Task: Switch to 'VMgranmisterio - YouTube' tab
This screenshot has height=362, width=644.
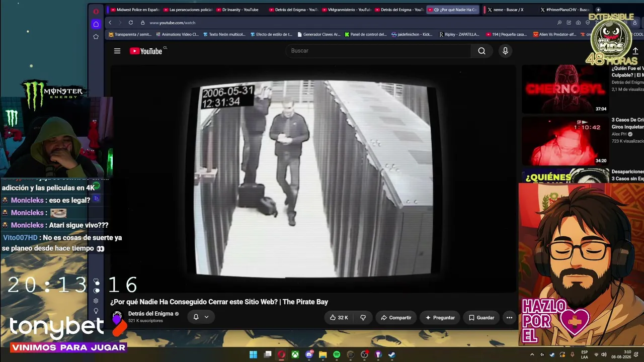Action: [x=347, y=10]
